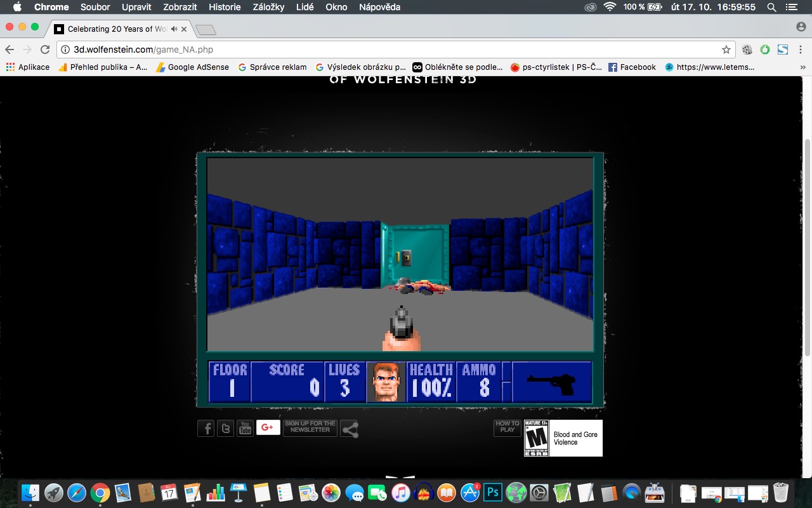Open the Aplikace apps shortcut
812x508 pixels.
point(28,67)
